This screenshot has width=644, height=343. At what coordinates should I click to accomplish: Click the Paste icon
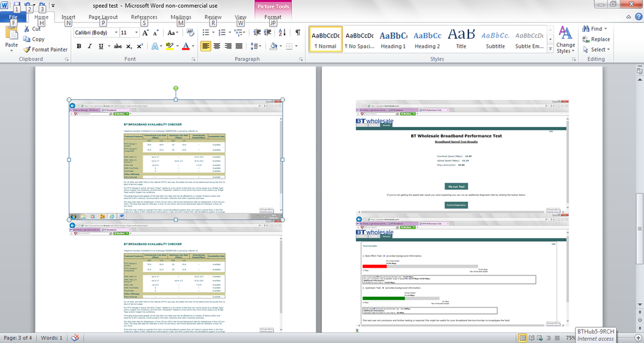pyautogui.click(x=11, y=34)
